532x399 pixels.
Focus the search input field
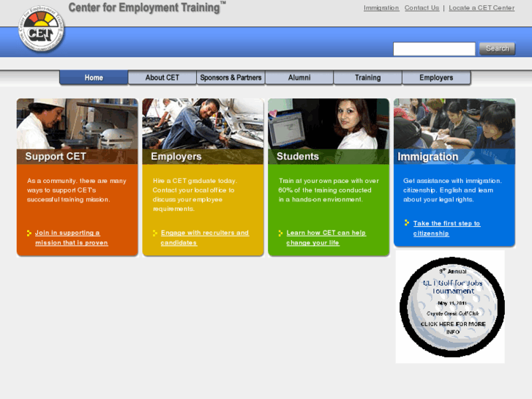coord(434,49)
